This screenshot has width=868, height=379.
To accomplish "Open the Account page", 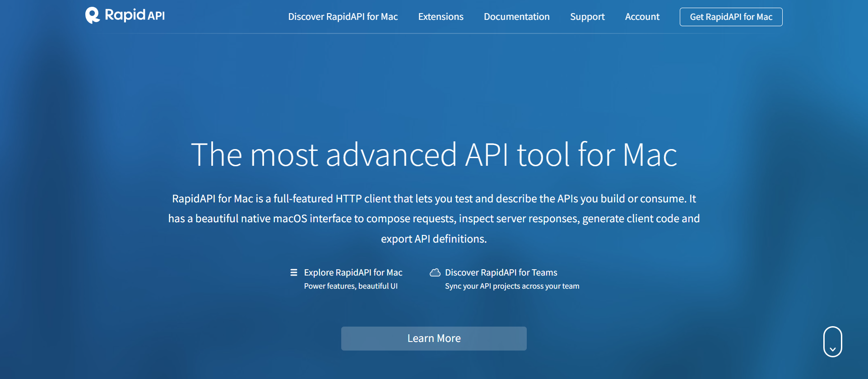I will [642, 17].
